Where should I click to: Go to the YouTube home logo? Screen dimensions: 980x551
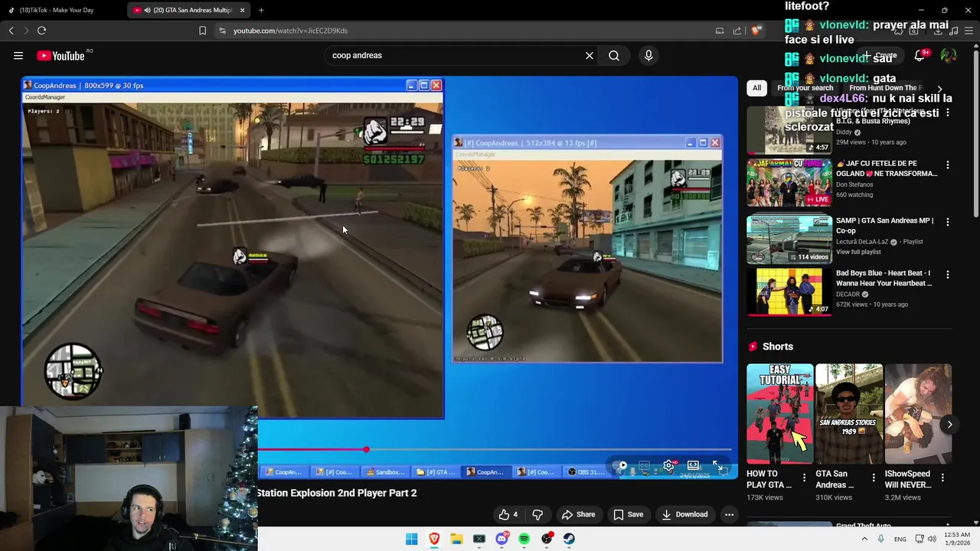click(60, 55)
